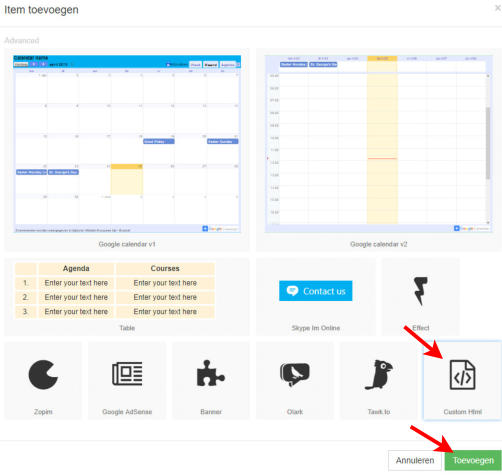
Task: Close the Item toevoegen dialog
Action: coord(497,8)
